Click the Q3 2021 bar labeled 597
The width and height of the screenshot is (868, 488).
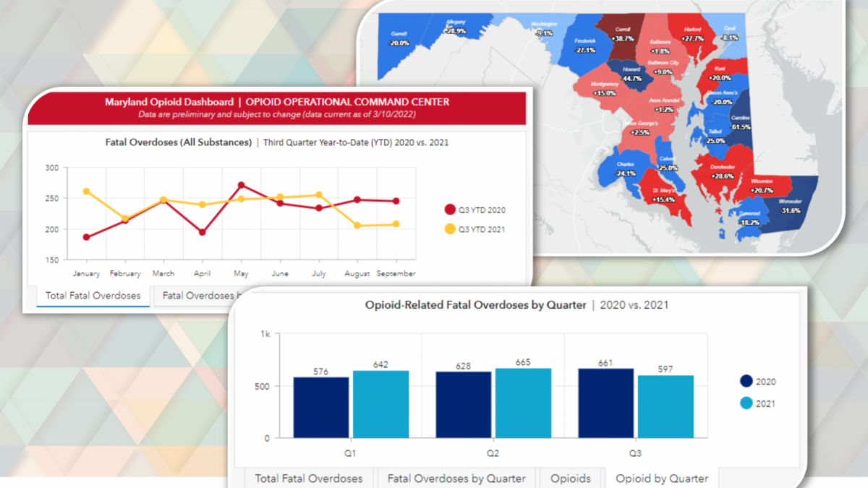(x=665, y=406)
